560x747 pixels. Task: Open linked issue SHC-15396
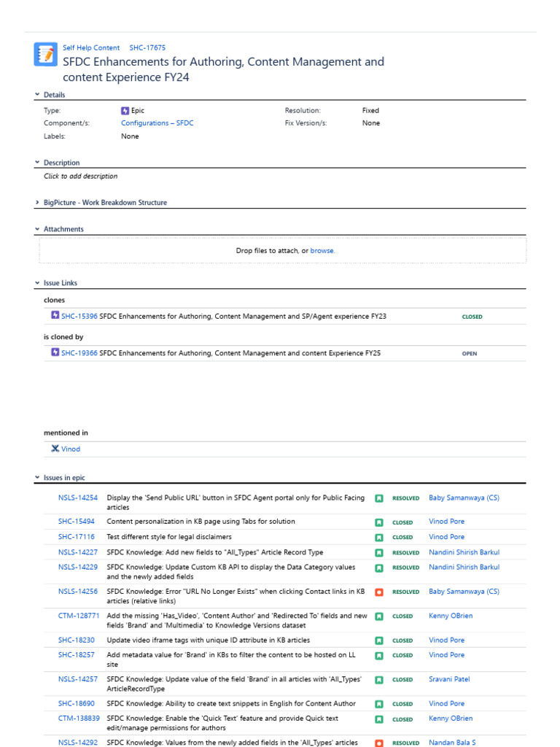point(79,317)
